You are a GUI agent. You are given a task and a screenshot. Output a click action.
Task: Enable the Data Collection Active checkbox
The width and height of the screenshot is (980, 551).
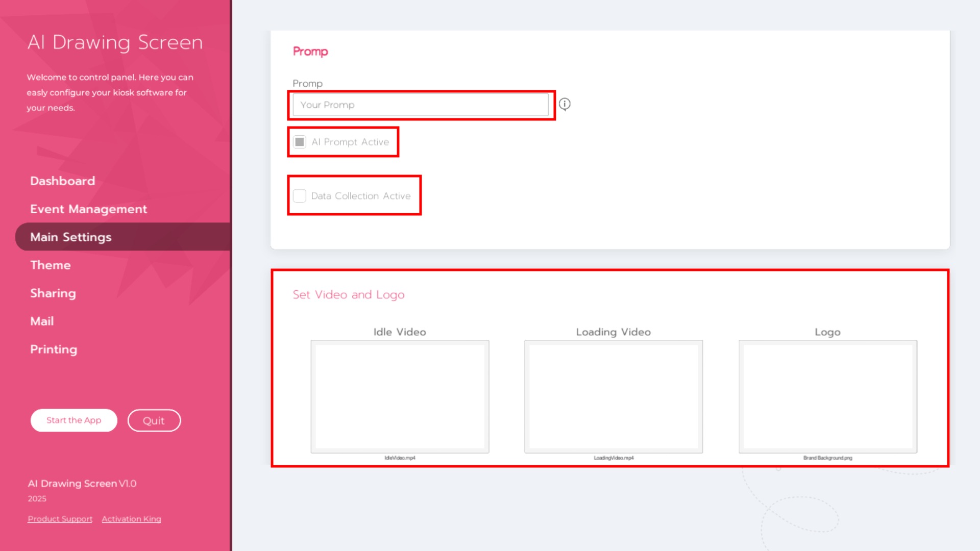coord(300,196)
